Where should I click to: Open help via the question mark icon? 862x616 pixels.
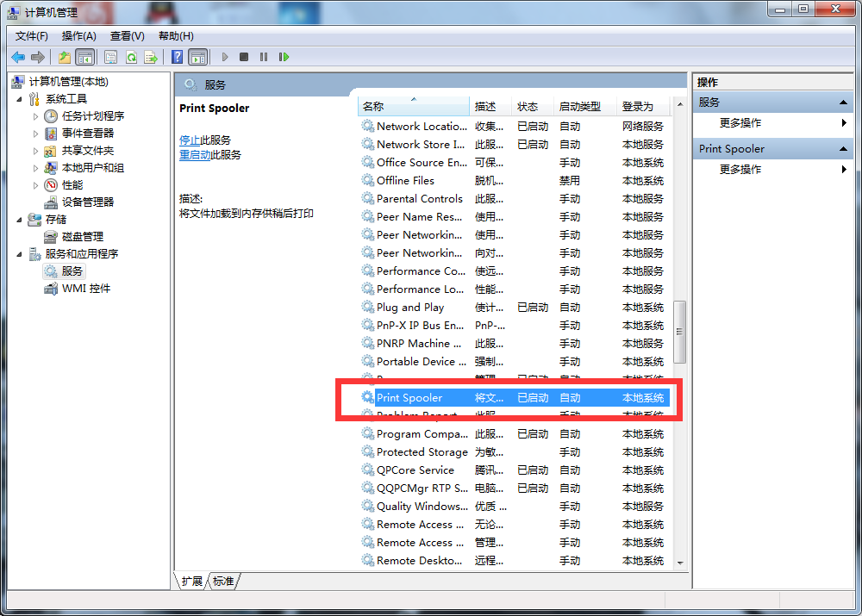tap(177, 57)
